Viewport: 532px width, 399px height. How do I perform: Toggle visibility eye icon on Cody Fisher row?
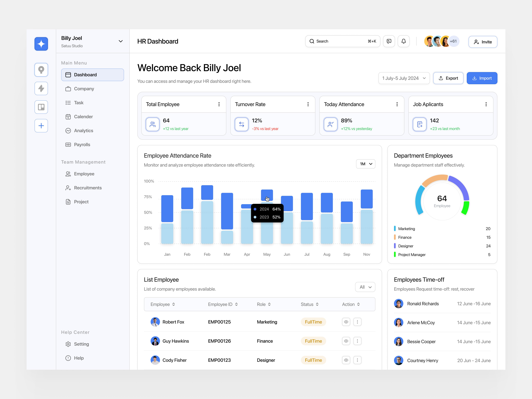[x=346, y=360]
